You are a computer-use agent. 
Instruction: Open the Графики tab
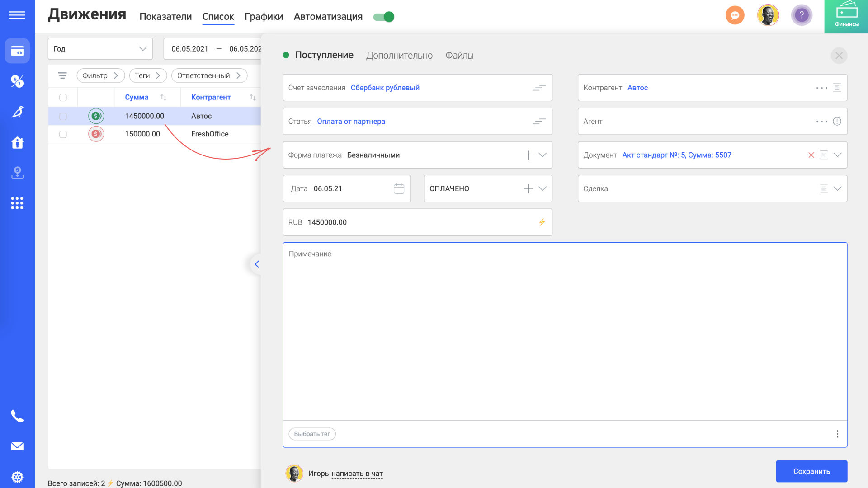pos(264,17)
